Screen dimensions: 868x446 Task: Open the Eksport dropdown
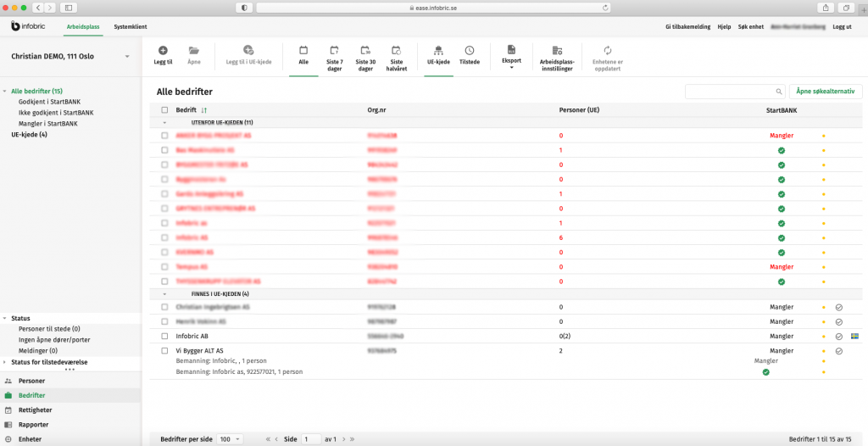point(511,57)
